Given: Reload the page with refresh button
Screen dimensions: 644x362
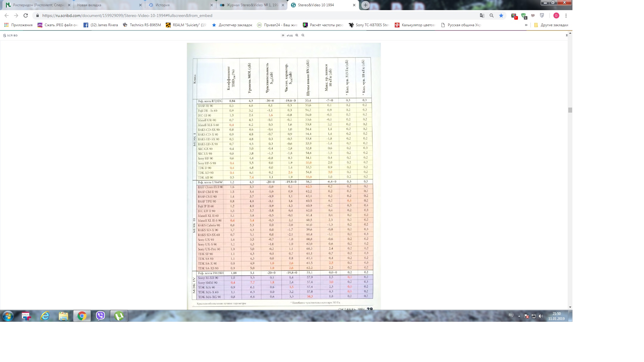Looking at the screenshot, I should coord(26,15).
